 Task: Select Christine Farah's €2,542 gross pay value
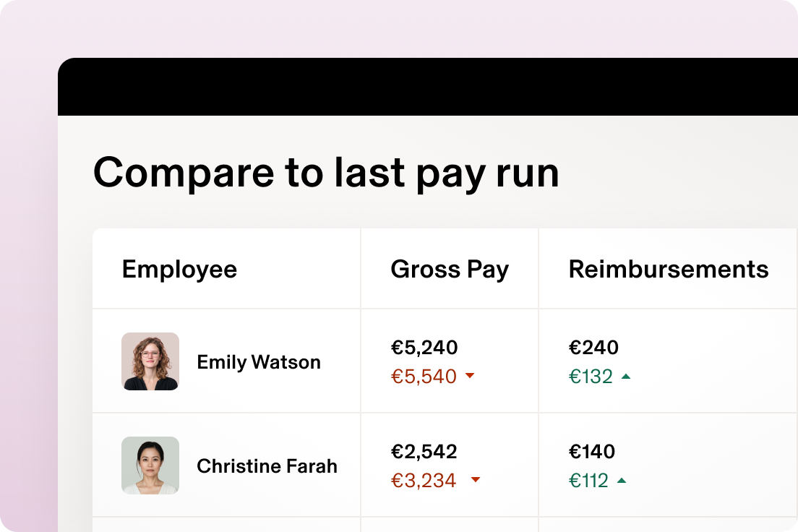tap(424, 452)
